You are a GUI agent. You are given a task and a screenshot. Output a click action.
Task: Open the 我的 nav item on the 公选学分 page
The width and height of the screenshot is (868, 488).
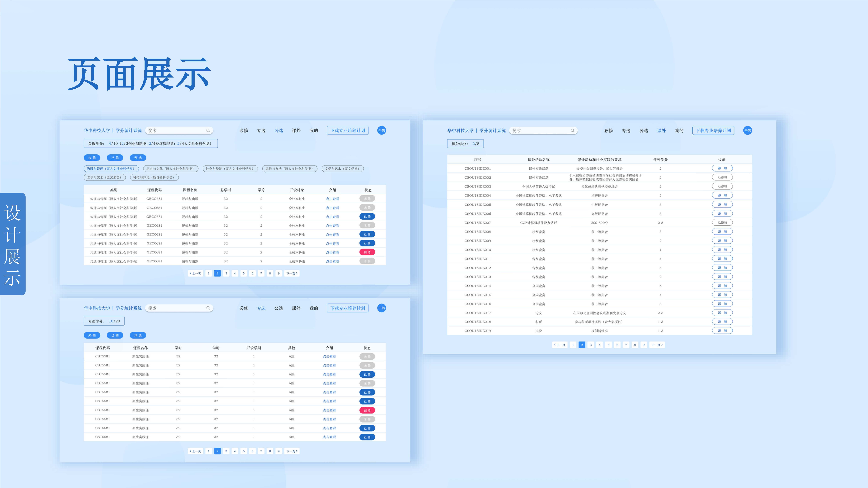tap(314, 130)
